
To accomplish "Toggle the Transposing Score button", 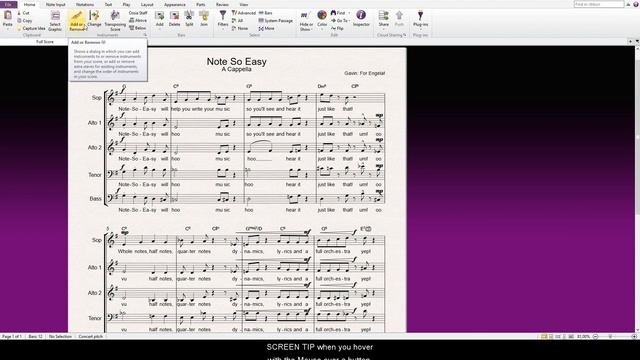I will point(115,21).
